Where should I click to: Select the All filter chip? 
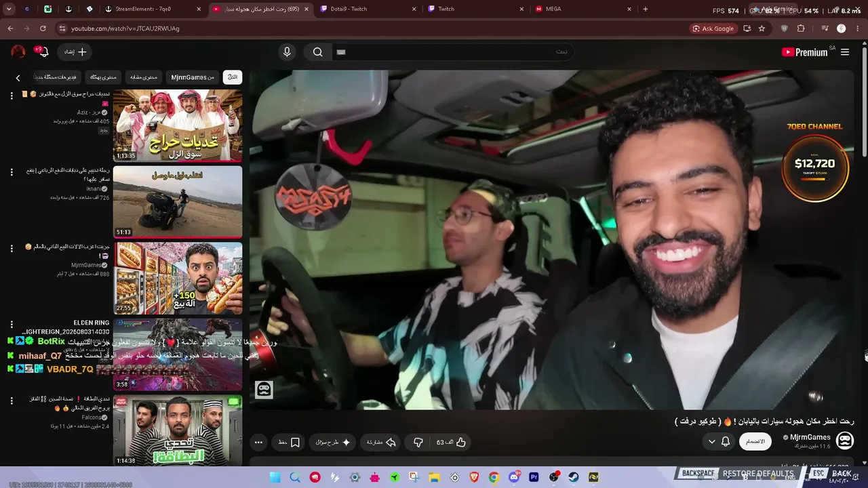233,77
